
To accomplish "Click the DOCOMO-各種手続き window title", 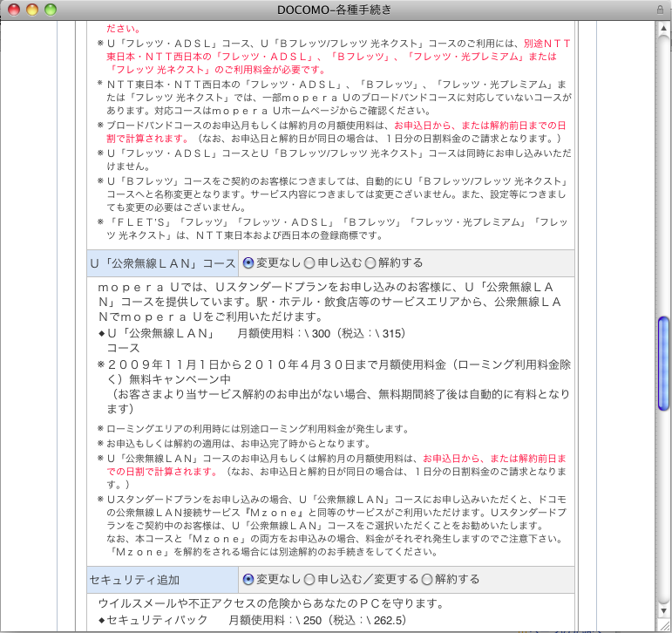I will (335, 10).
